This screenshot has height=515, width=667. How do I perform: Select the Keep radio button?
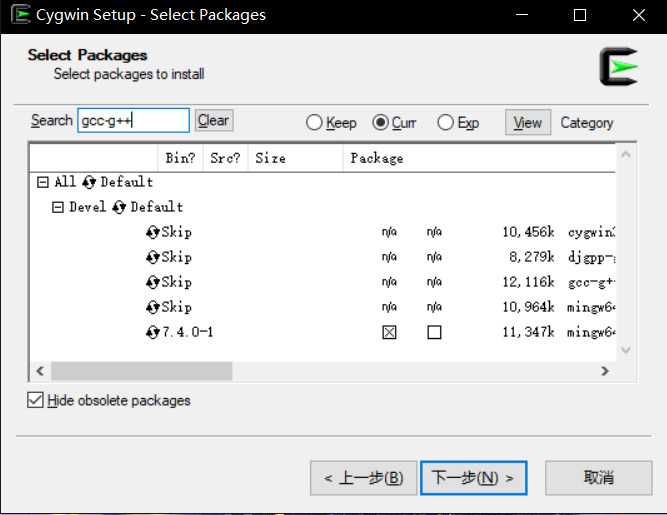pyautogui.click(x=314, y=122)
